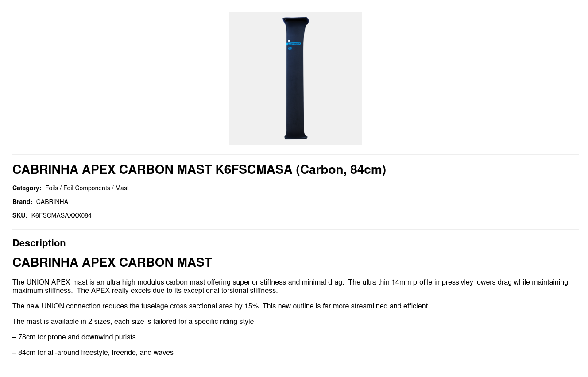The width and height of the screenshot is (588, 377).
Task: Click the SKU value K6FSCMASAXXX084
Action: coord(61,215)
